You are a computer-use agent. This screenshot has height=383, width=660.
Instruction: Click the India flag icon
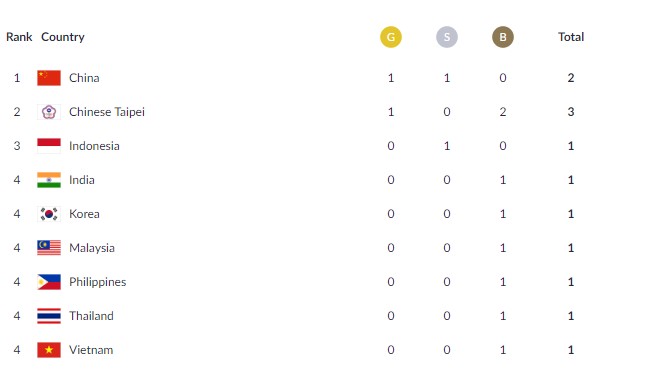pyautogui.click(x=49, y=180)
